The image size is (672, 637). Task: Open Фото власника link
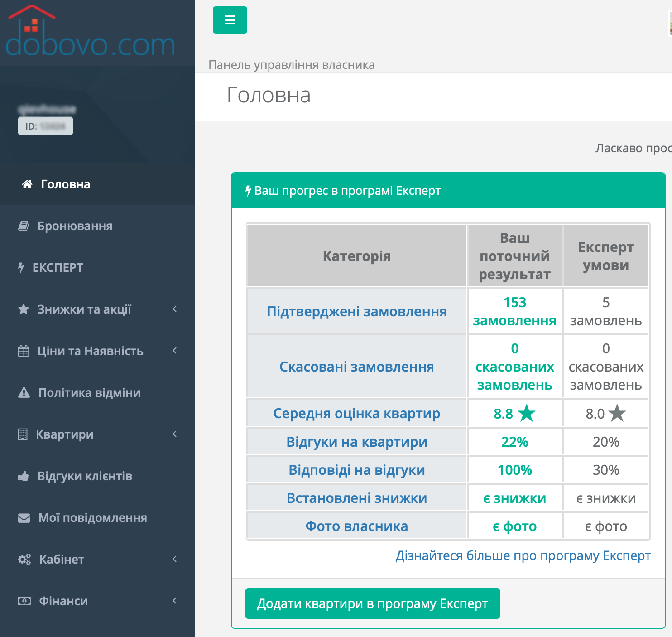pyautogui.click(x=357, y=526)
